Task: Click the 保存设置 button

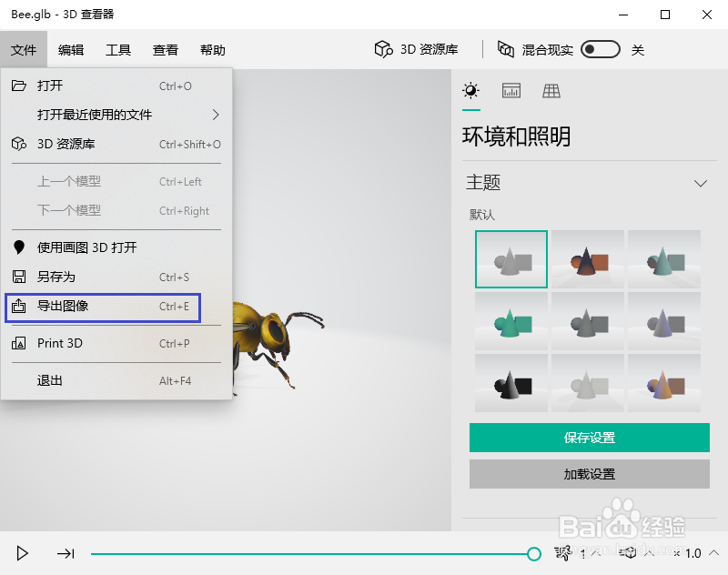Action: [x=589, y=438]
